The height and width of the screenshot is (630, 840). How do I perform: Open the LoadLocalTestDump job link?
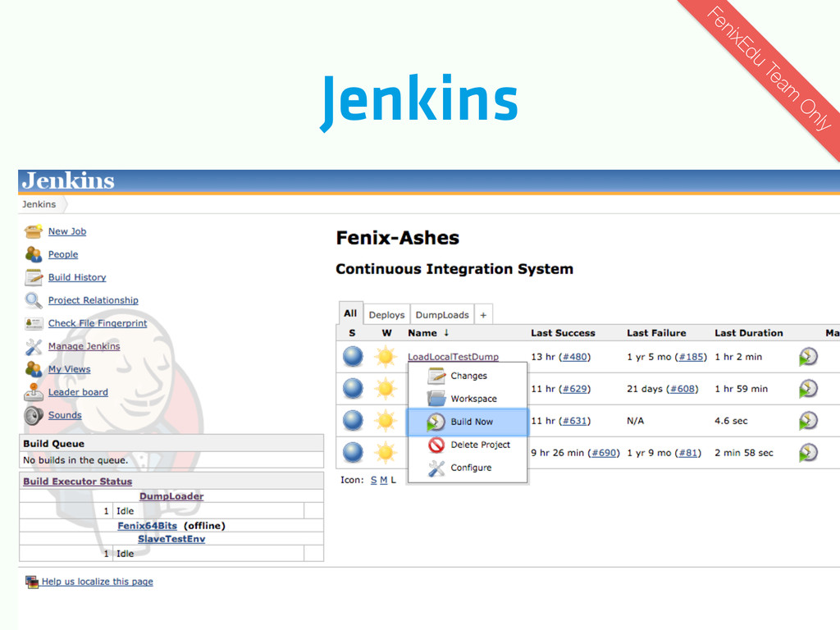pos(453,357)
